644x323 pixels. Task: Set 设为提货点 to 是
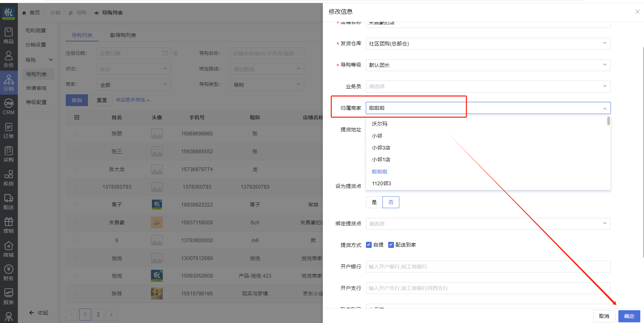click(374, 202)
